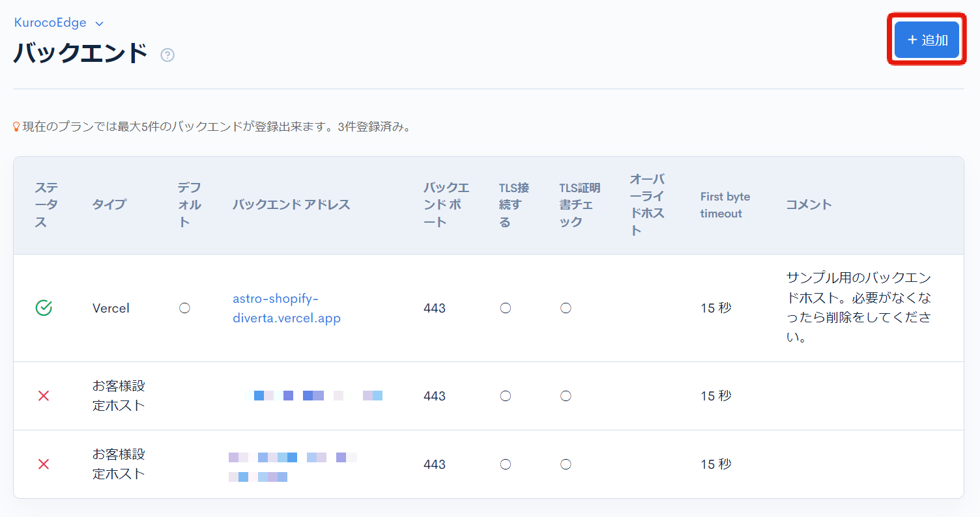Click the バックエンド page heading
Screen dimensions: 980x517
pyautogui.click(x=81, y=53)
